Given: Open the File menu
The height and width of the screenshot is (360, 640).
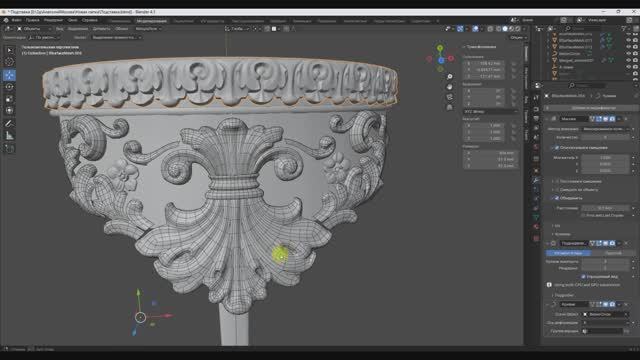Looking at the screenshot, I should pyautogui.click(x=16, y=20).
